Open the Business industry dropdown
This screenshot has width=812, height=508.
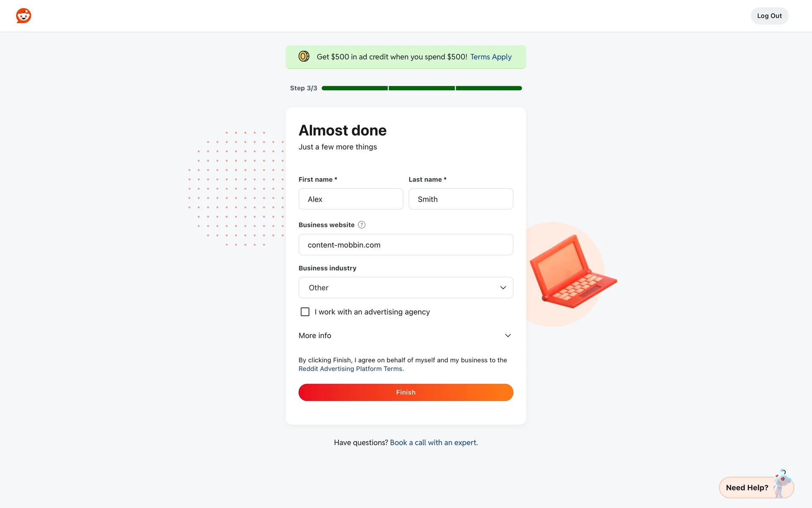(405, 288)
